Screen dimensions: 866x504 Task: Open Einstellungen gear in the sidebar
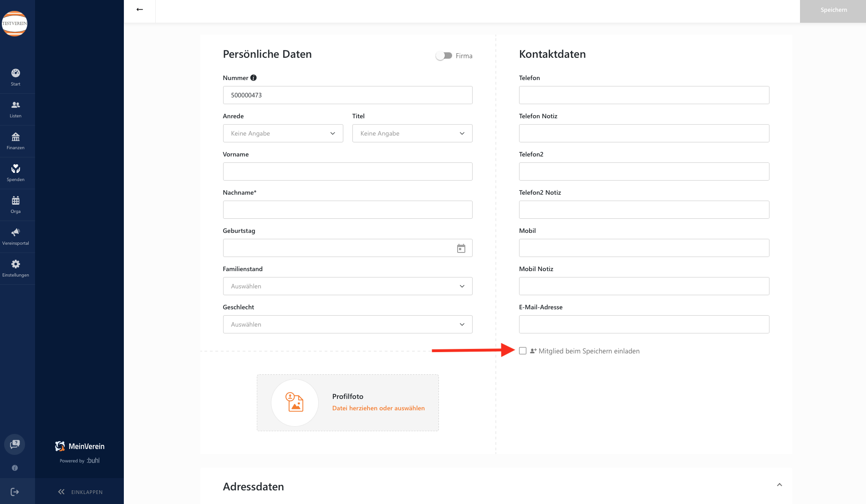15,268
